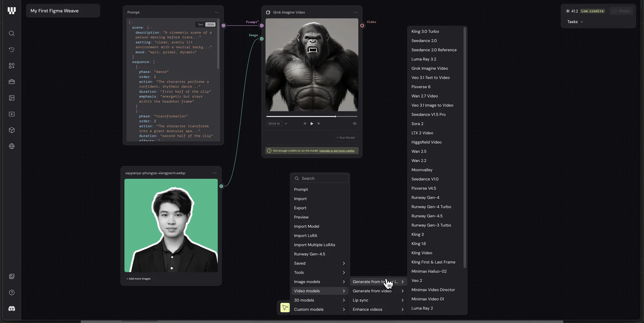Step forward one frame in video
The image size is (644, 323).
click(319, 123)
